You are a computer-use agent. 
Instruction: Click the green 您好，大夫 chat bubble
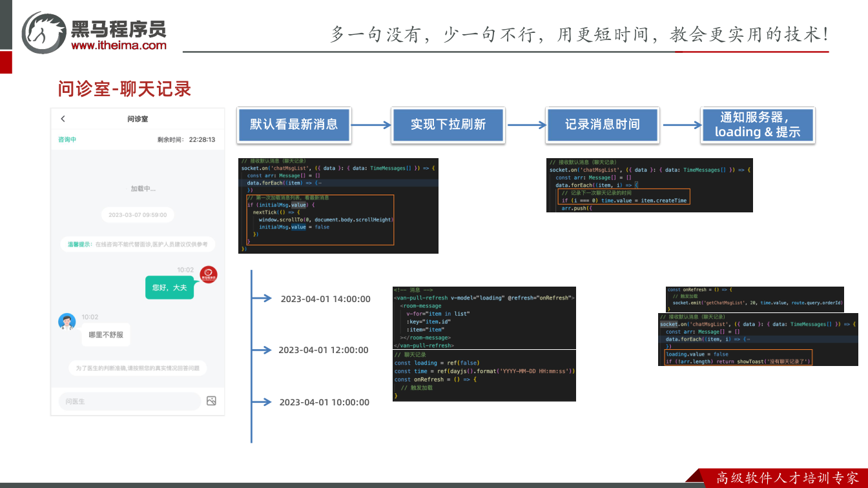click(169, 287)
